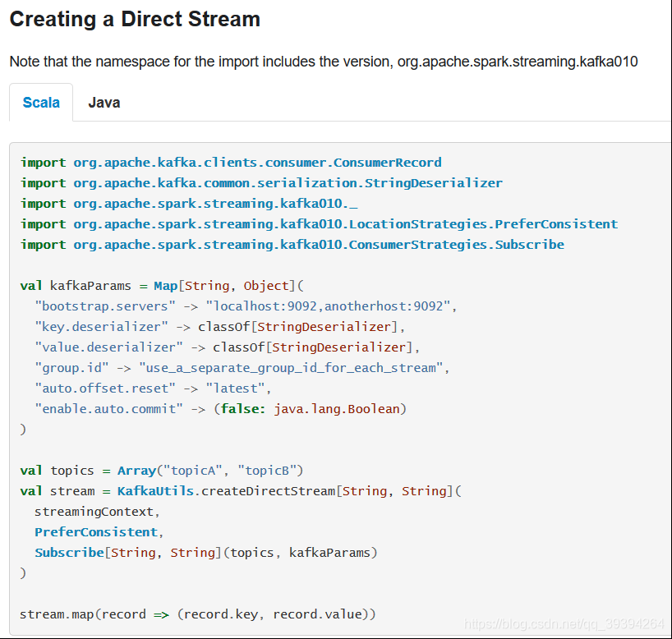The height and width of the screenshot is (639, 672).
Task: Click the LocationStrategies.PreferConsistent import line
Action: 320,224
